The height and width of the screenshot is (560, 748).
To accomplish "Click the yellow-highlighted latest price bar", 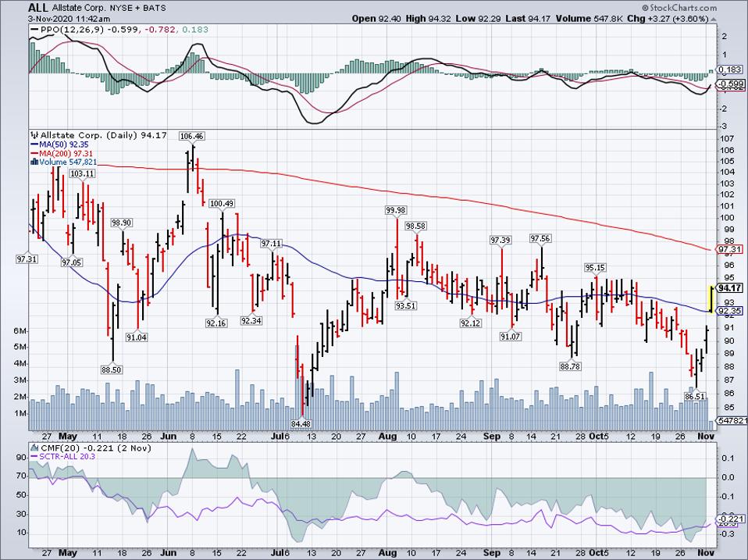I will click(710, 298).
